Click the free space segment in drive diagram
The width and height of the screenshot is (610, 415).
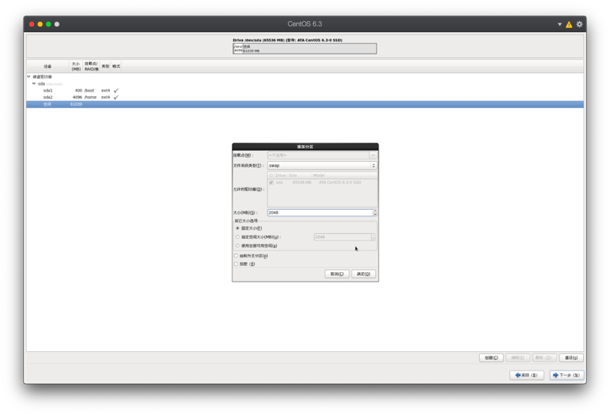click(x=309, y=49)
